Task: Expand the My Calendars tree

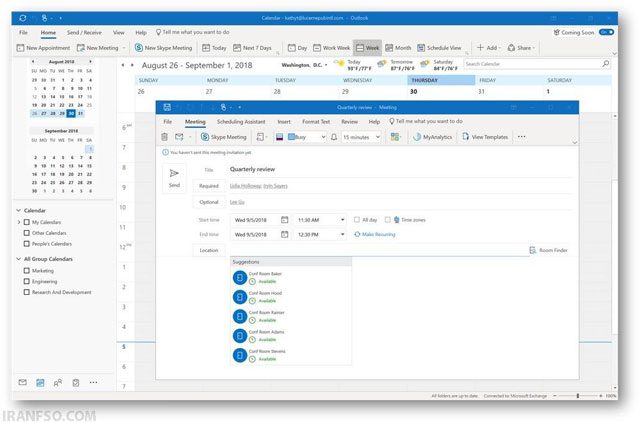Action: click(19, 222)
